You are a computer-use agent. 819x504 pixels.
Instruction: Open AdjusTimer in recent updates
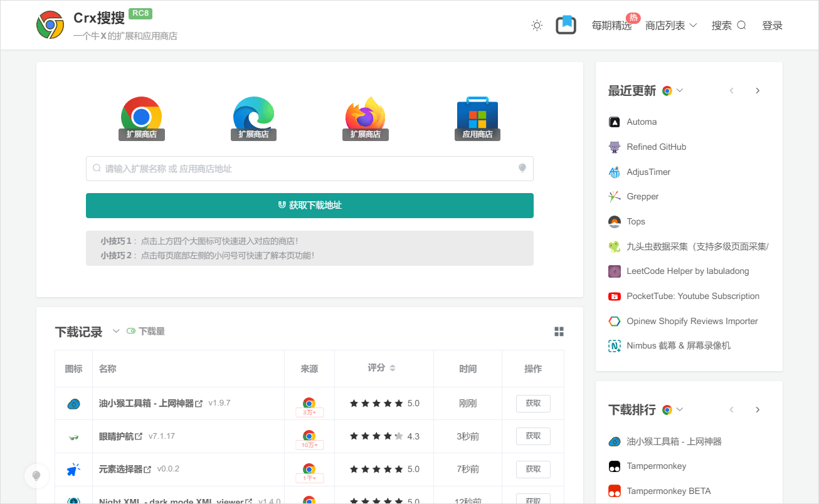coord(648,172)
